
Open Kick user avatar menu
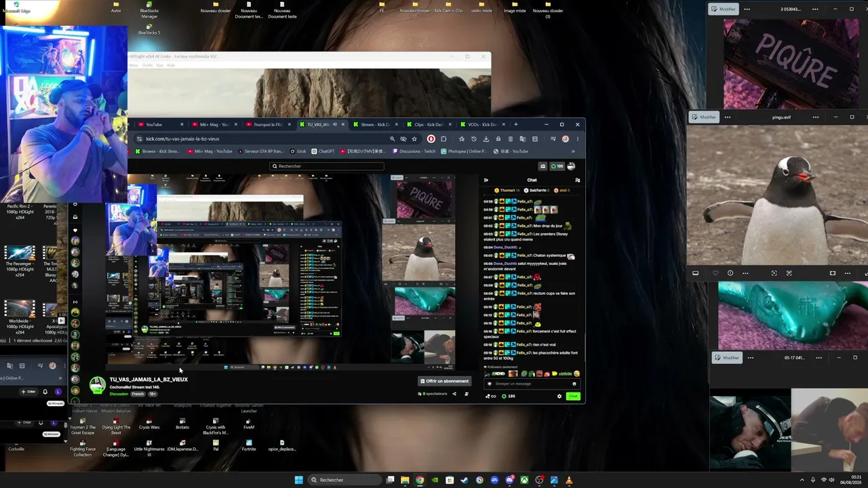[571, 166]
